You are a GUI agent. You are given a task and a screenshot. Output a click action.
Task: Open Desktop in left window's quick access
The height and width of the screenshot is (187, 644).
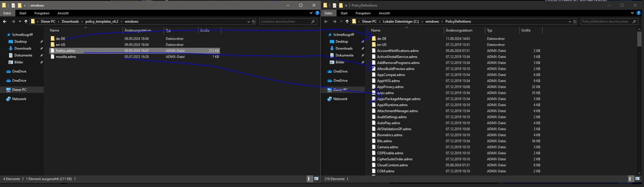[20, 42]
